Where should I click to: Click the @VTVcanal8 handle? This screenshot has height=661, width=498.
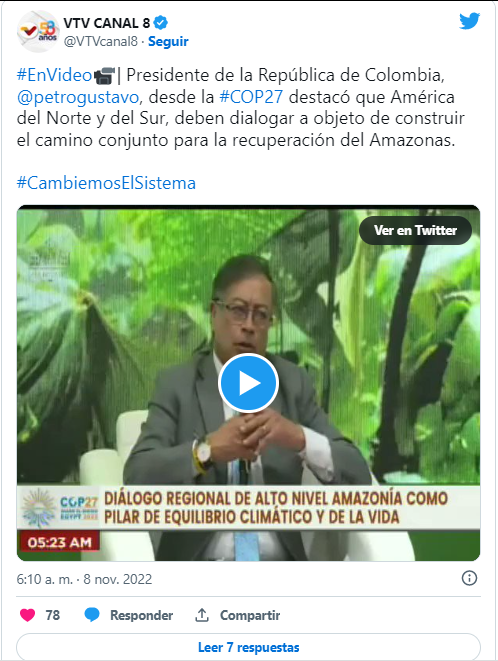101,41
